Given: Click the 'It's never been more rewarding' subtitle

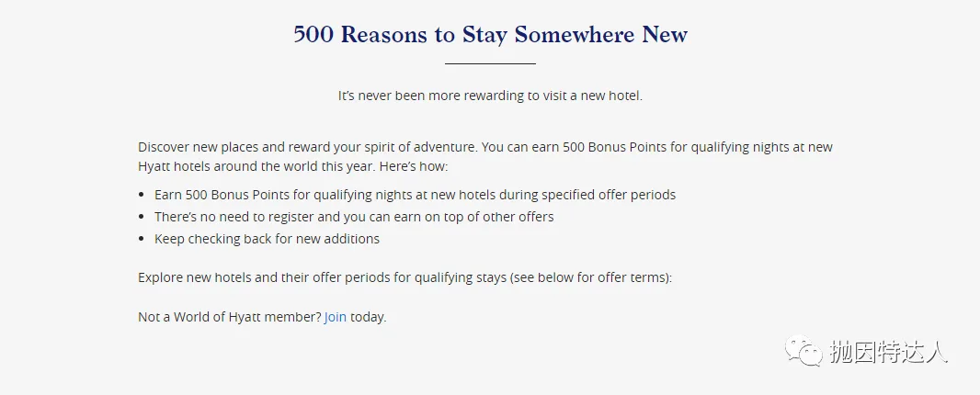Looking at the screenshot, I should (x=491, y=96).
